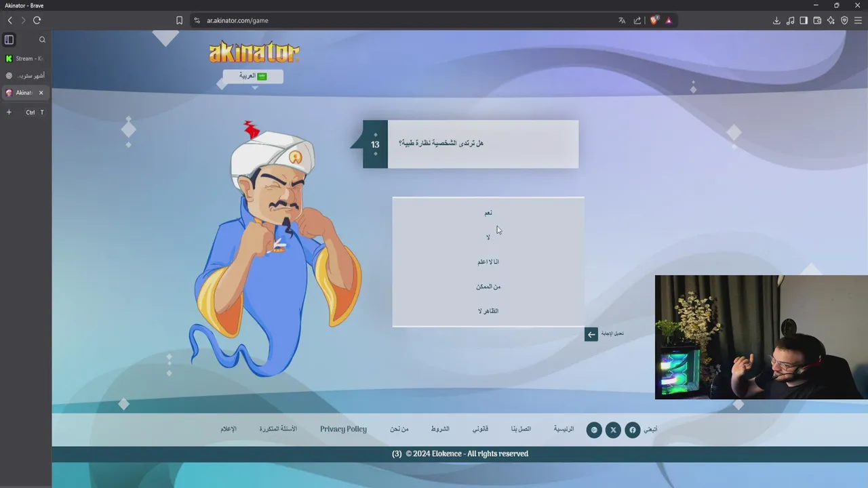
Task: Click the streamer webcam overlay
Action: coord(761,337)
